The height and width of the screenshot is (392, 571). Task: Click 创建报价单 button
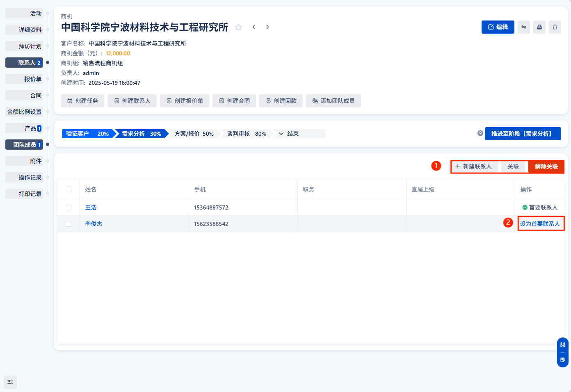185,101
